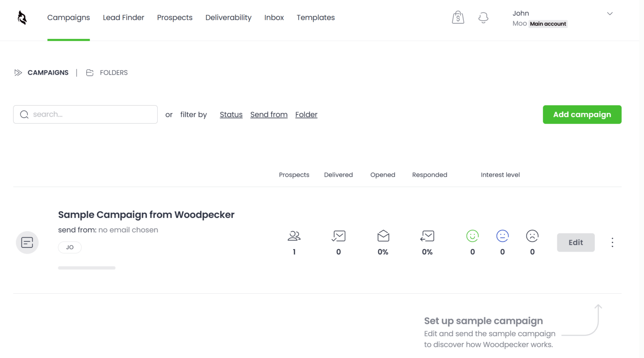Open the Send from filter dropdown
The width and height of the screenshot is (644, 358).
pyautogui.click(x=269, y=115)
